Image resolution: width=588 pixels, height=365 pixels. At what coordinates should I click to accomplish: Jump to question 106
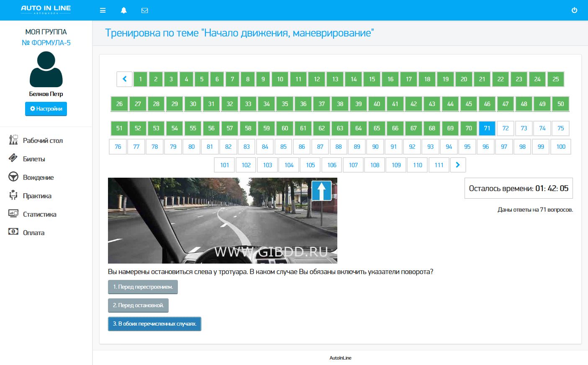(x=332, y=165)
